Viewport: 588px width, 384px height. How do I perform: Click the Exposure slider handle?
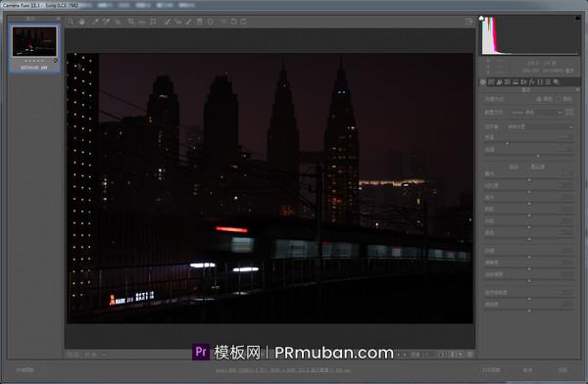pos(529,180)
